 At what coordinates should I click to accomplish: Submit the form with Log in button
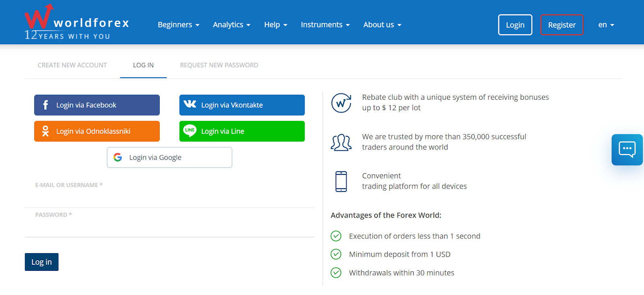41,262
